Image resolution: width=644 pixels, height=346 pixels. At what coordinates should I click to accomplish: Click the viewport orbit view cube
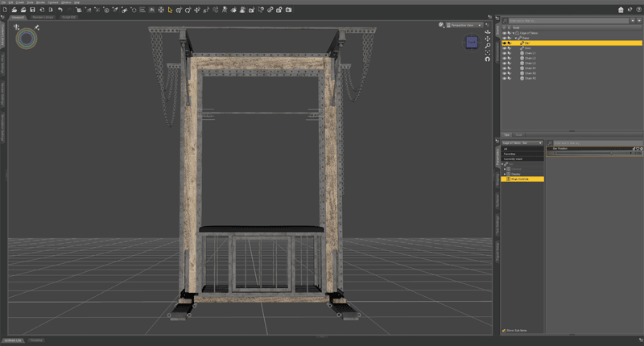(x=472, y=43)
